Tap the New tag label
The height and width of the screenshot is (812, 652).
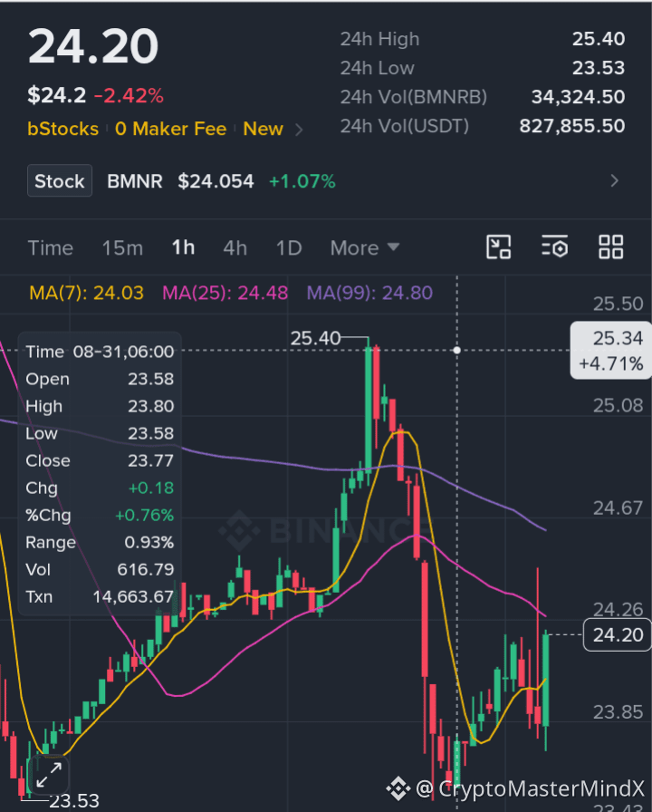[263, 129]
